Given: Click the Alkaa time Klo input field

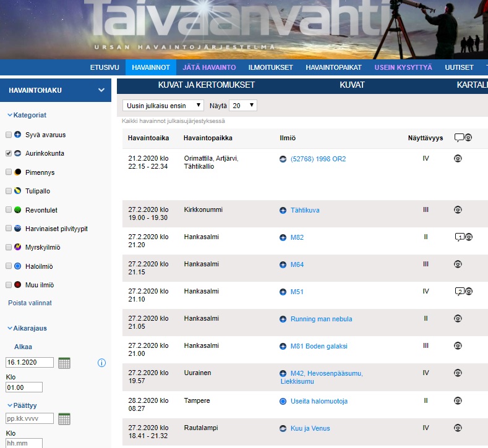Looking at the screenshot, I should pyautogui.click(x=24, y=387).
